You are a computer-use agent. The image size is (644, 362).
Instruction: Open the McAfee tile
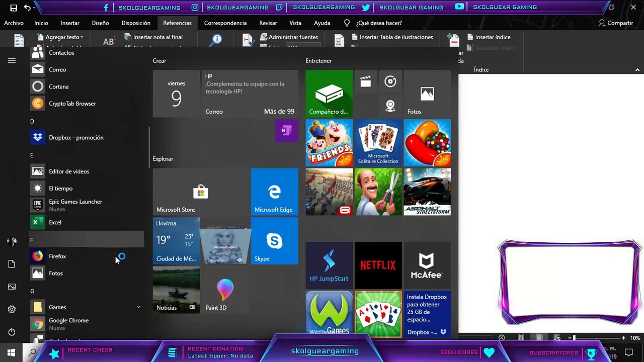click(x=427, y=265)
